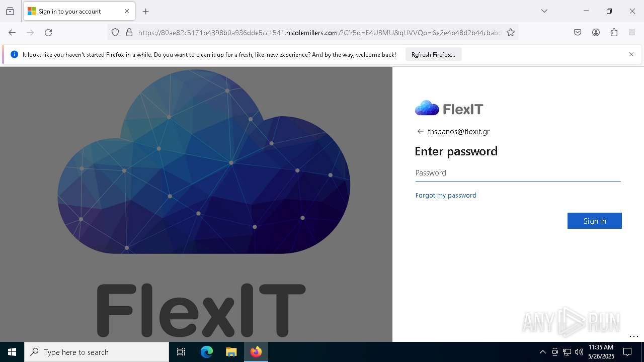The image size is (644, 362).
Task: Click the info icon in notification bar
Action: click(14, 54)
